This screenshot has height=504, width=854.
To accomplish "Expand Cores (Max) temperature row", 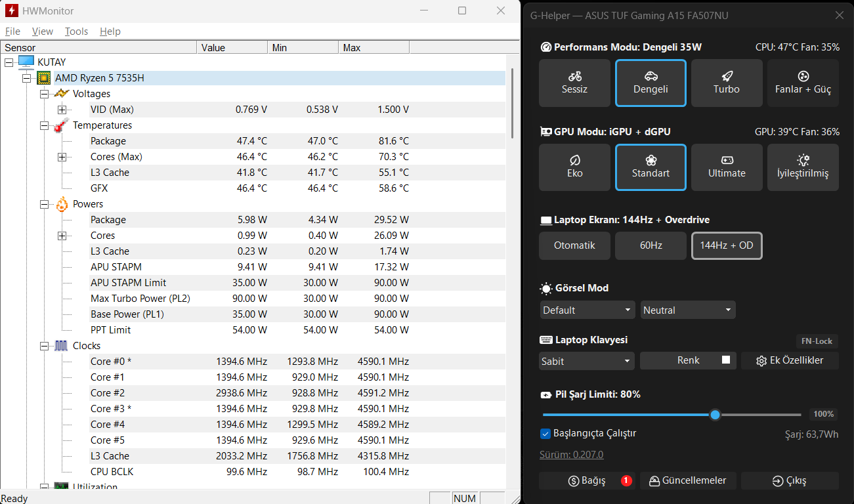I will (x=62, y=157).
